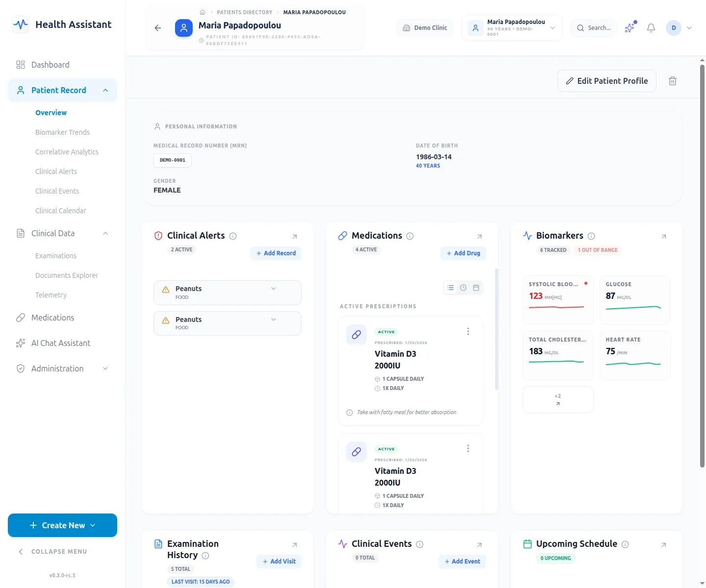Click the user avatar D
706x588 pixels.
tap(674, 28)
